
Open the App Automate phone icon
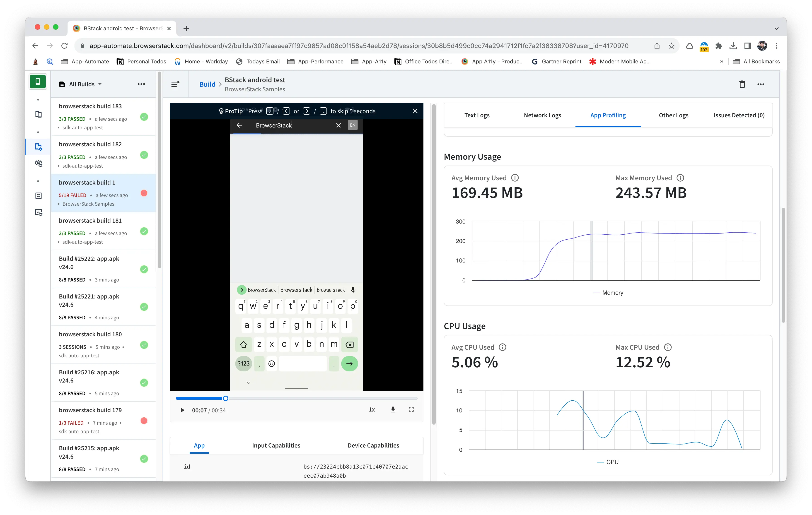click(x=38, y=82)
